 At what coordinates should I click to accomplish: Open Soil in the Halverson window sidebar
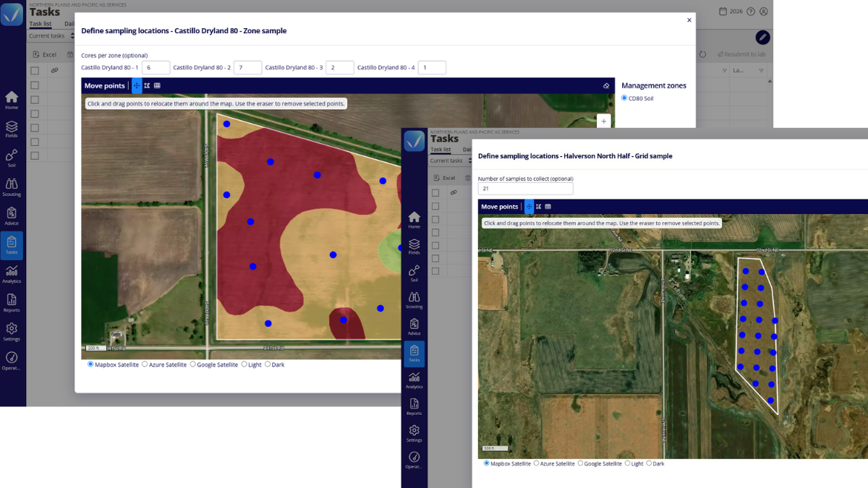[414, 274]
